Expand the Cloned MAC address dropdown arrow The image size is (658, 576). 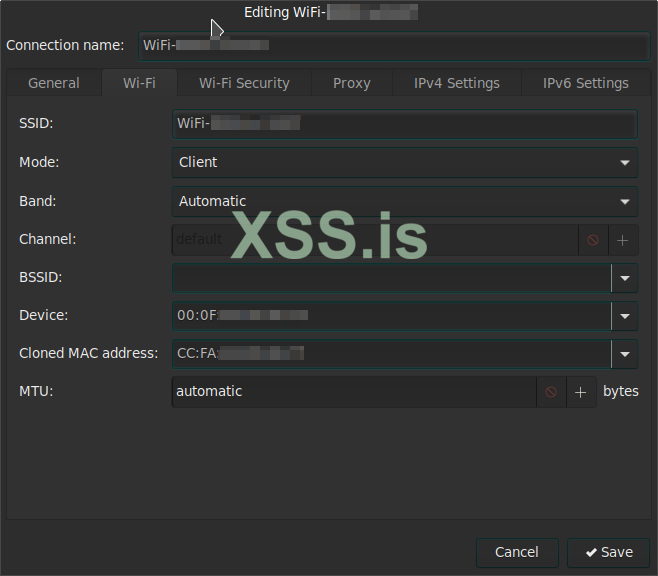625,354
